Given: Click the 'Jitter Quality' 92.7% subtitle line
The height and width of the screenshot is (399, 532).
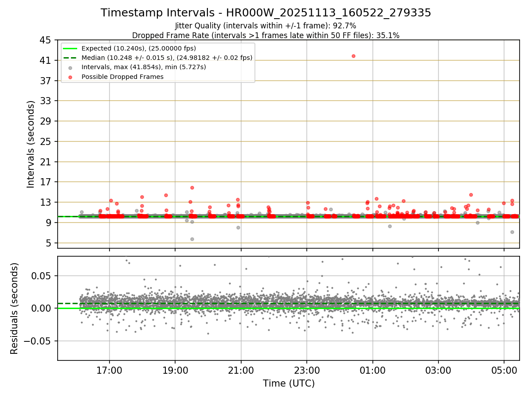Looking at the screenshot, I should pos(266,26).
